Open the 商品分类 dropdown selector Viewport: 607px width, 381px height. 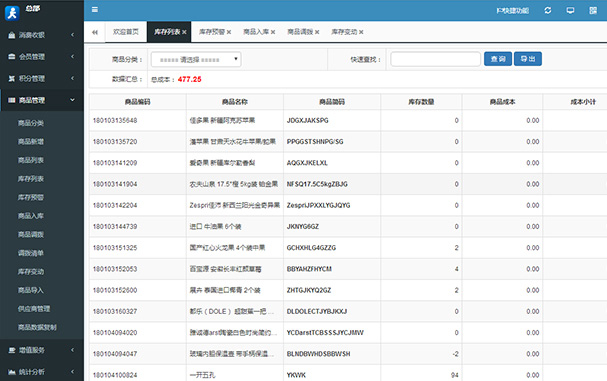pos(196,60)
